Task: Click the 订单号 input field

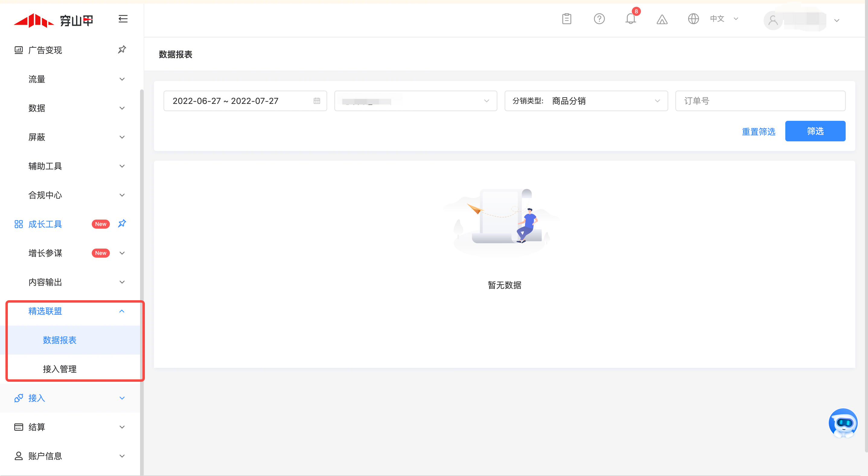Action: coord(760,101)
